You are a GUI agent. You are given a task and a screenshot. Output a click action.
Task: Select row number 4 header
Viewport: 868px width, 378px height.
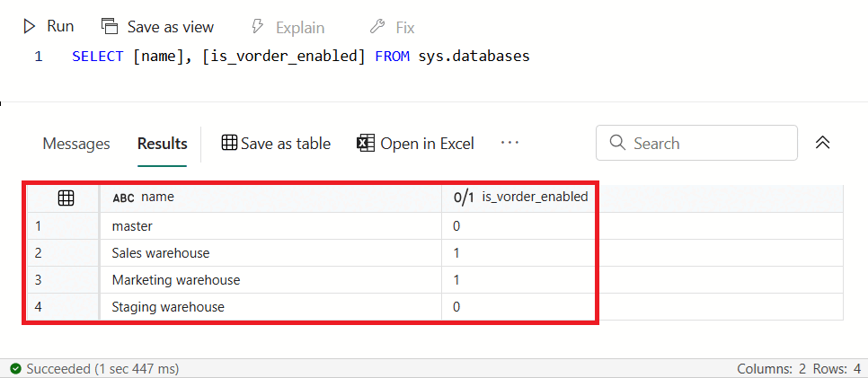pos(63,306)
